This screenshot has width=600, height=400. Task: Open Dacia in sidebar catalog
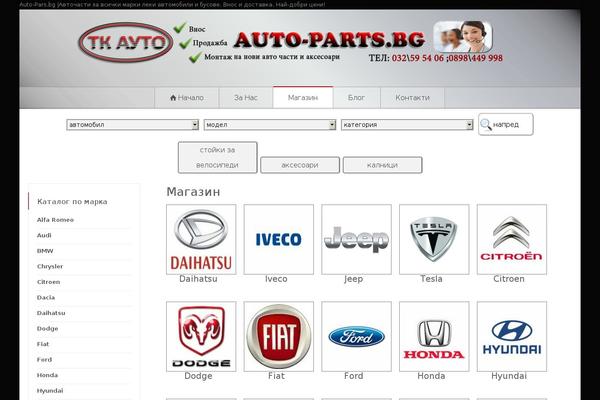point(46,297)
